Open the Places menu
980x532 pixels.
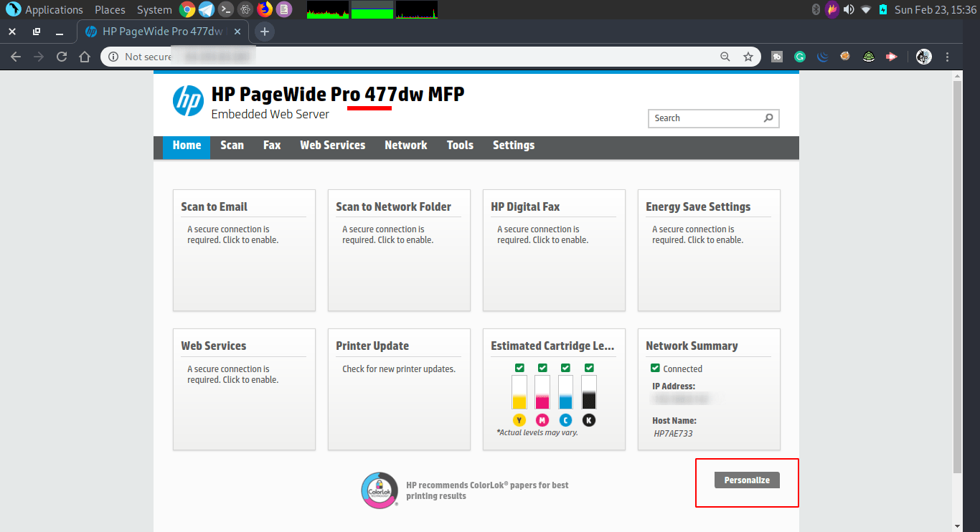pyautogui.click(x=110, y=10)
